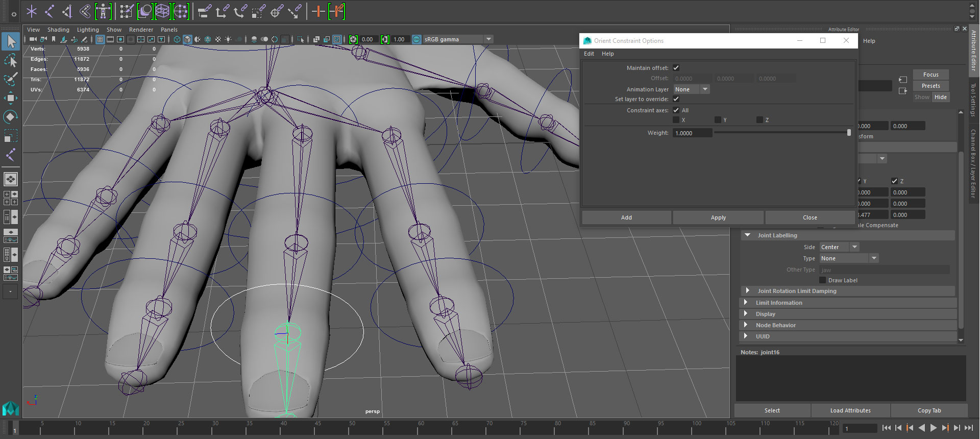This screenshot has width=980, height=439.
Task: Open the Edit menu in Orient Constraint Options
Action: click(589, 54)
